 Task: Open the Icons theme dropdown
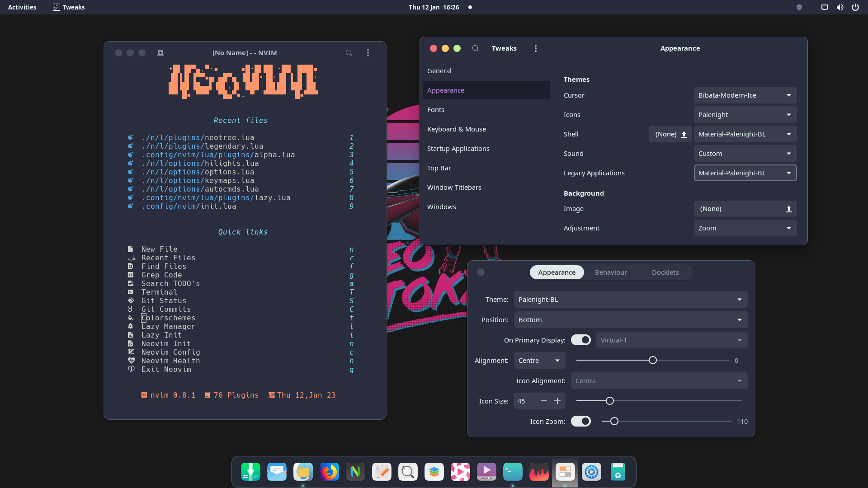coord(745,115)
